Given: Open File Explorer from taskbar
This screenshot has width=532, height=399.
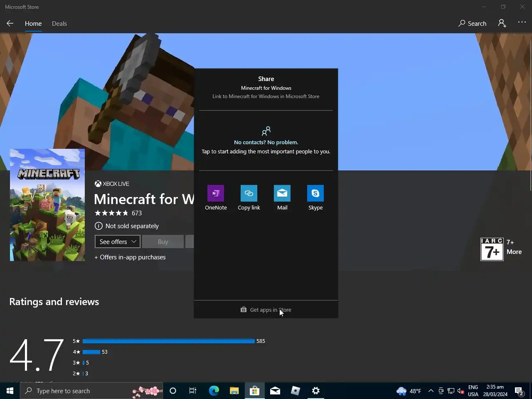Looking at the screenshot, I should [234, 391].
